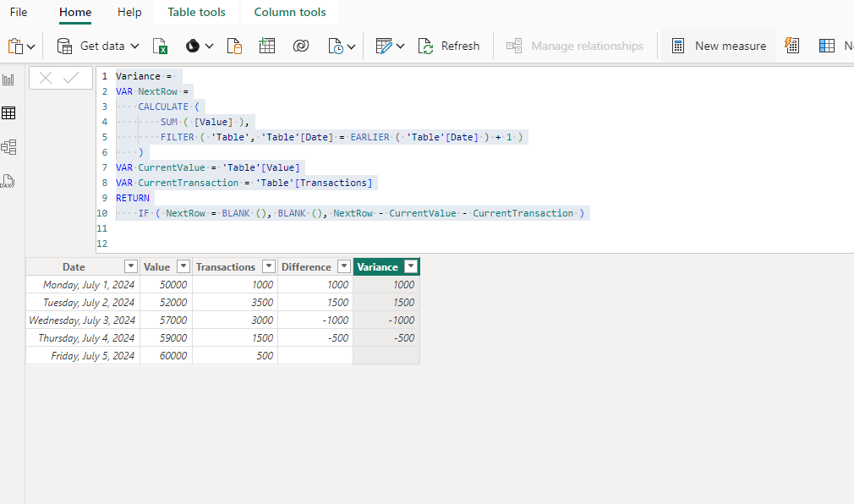Click the SQL Server source icon
Viewport: 854px width, 504px height.
234,47
